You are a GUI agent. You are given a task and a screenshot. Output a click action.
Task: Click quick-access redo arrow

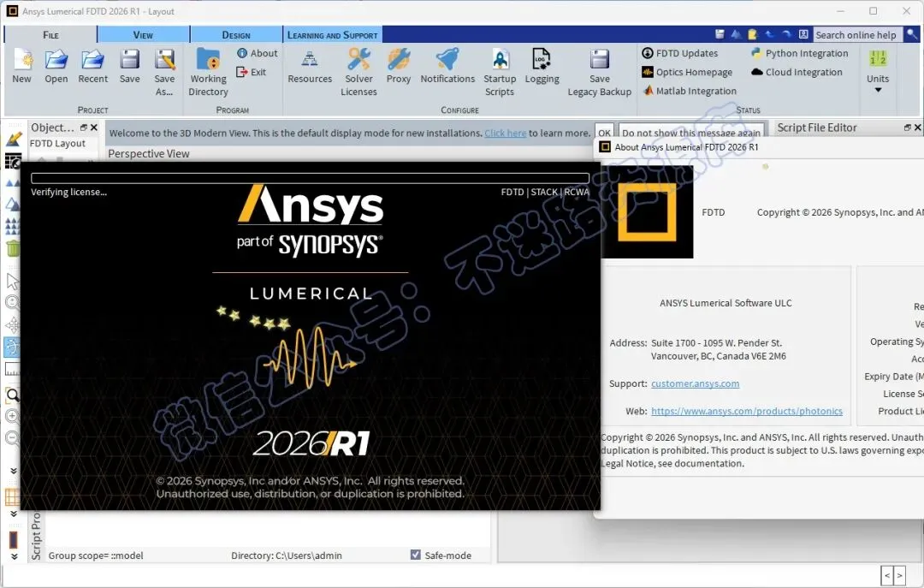786,34
